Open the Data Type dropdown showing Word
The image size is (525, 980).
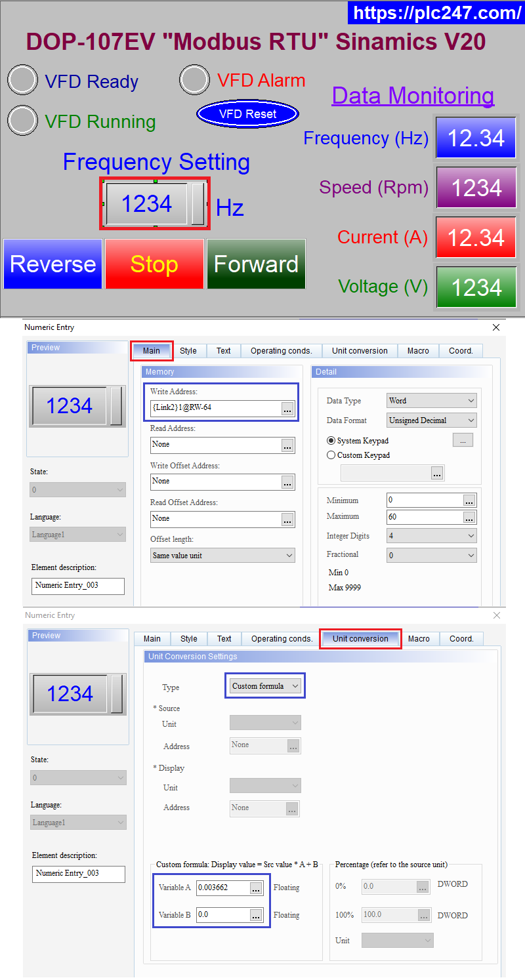(x=431, y=400)
